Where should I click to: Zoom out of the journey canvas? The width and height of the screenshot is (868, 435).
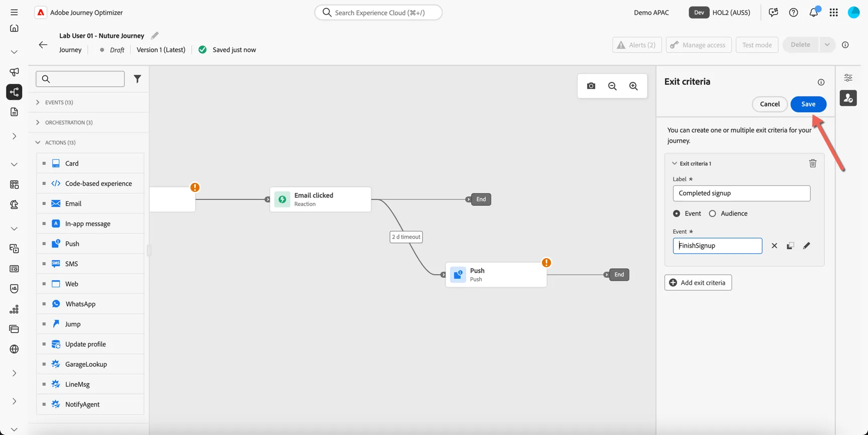[612, 86]
